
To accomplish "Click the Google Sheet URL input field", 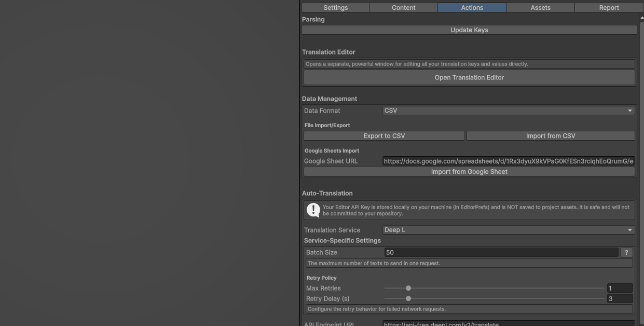I will [x=509, y=161].
